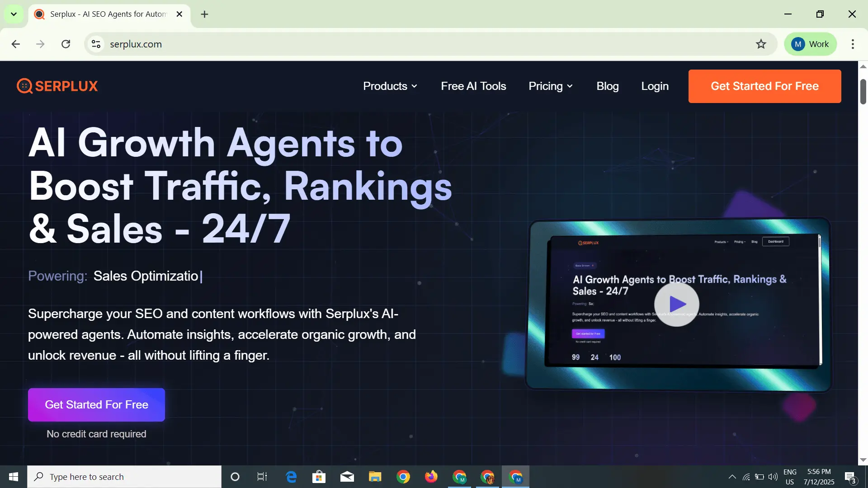Click the page scrollbar down arrow

point(863,460)
